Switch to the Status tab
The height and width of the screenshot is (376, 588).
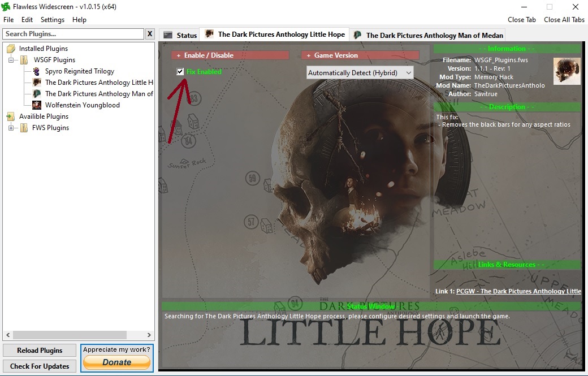click(x=181, y=35)
